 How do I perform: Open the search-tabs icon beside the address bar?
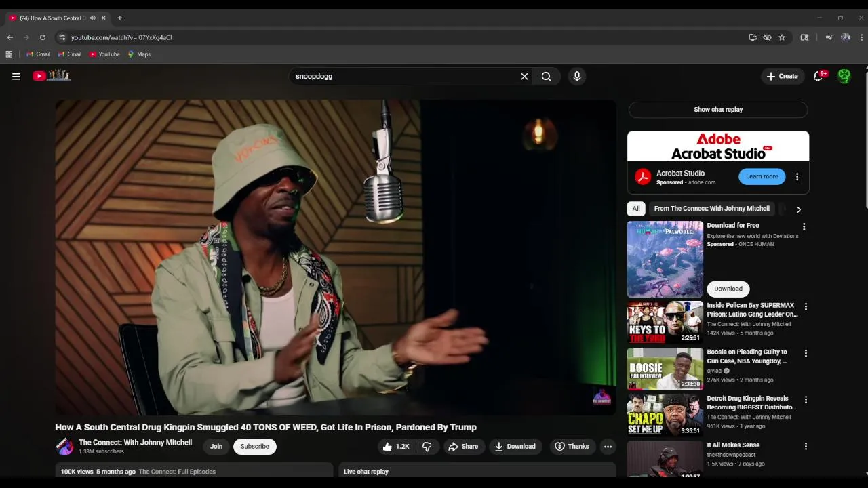pyautogui.click(x=804, y=37)
